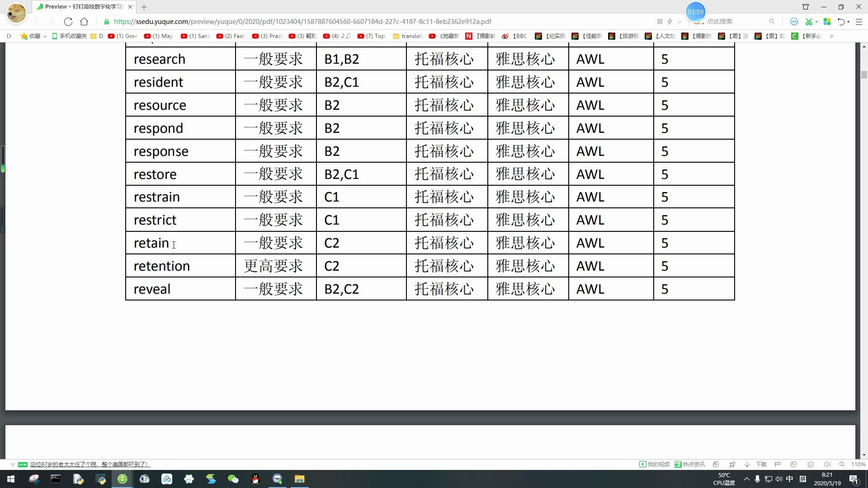Click the search magnifier icon
The width and height of the screenshot is (868, 488).
772,21
